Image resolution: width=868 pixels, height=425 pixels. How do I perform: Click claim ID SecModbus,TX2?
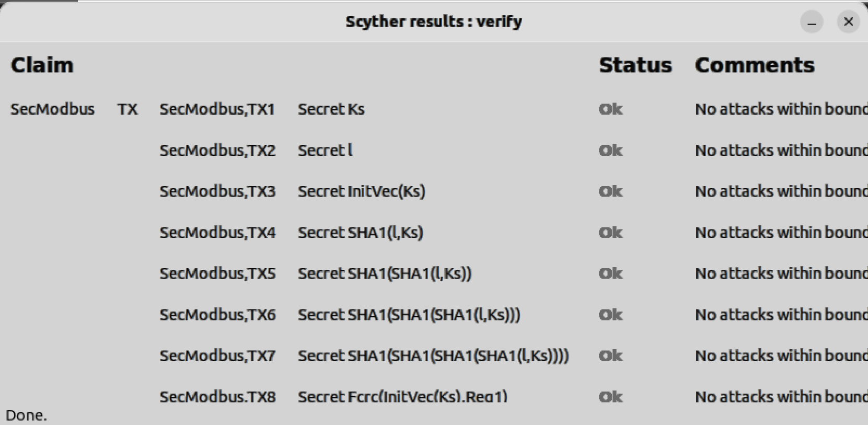217,151
